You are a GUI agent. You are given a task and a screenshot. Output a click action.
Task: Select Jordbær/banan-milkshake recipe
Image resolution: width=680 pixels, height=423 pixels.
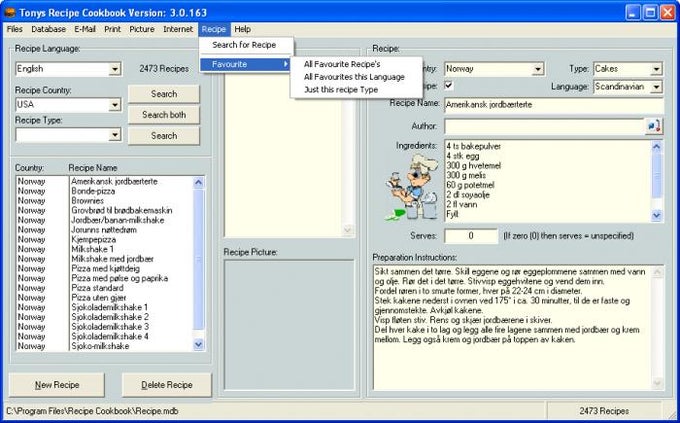tap(118, 220)
